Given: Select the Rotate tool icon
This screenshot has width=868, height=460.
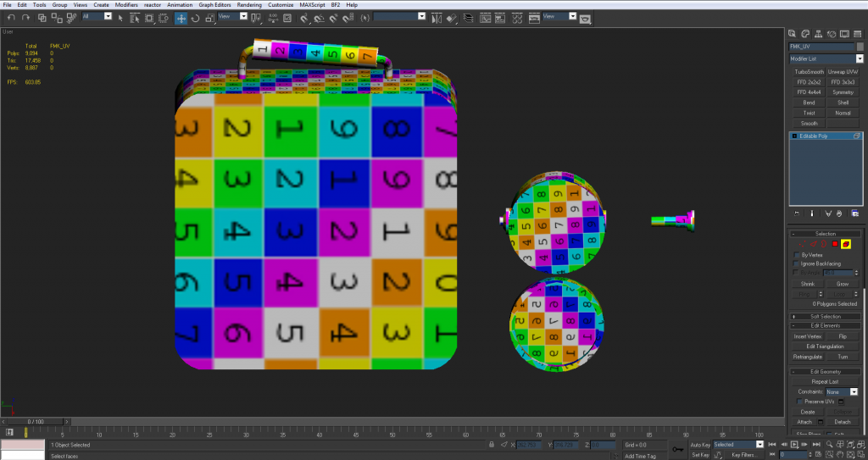Looking at the screenshot, I should pos(193,17).
